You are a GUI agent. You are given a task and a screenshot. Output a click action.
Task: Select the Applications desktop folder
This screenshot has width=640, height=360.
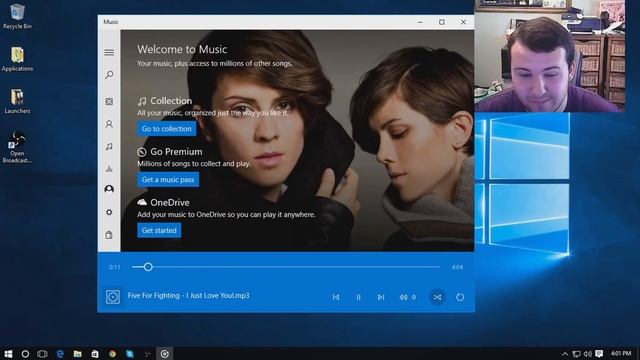pos(17,59)
